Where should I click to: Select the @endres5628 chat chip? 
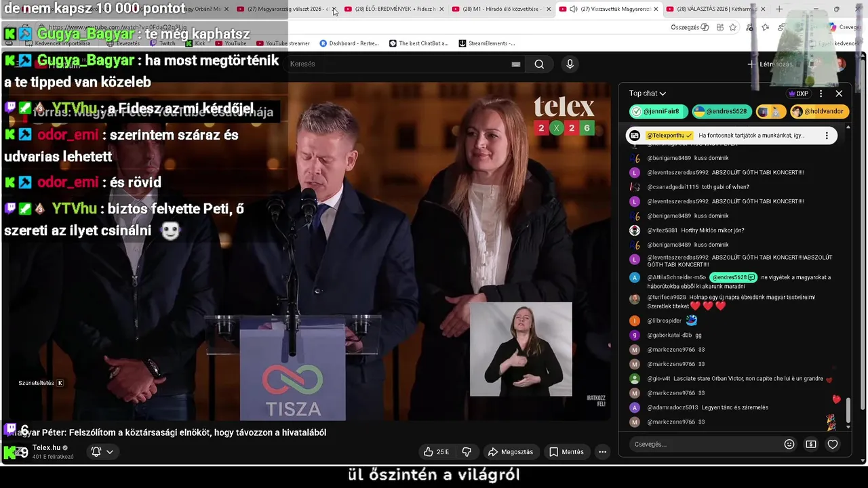coord(723,111)
